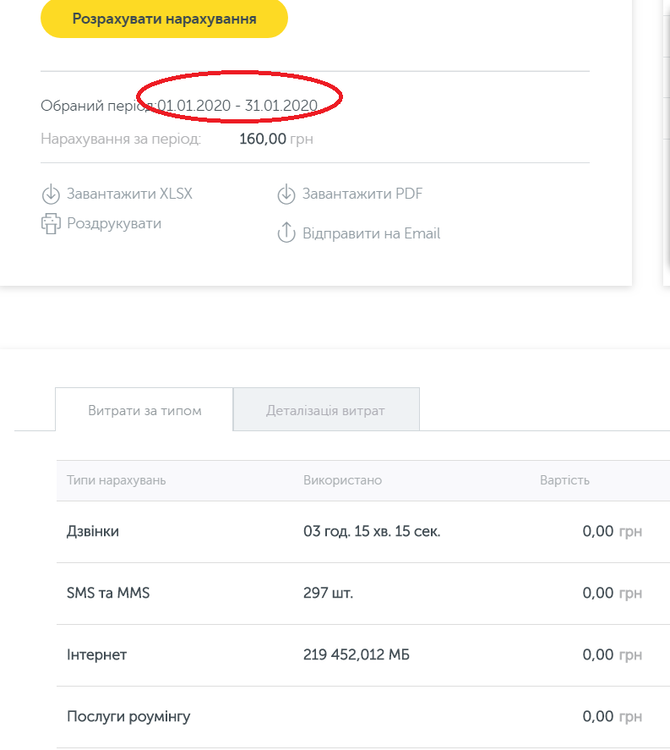Click the Типи нарахувань column header
Screen dimensions: 670x750
point(116,480)
